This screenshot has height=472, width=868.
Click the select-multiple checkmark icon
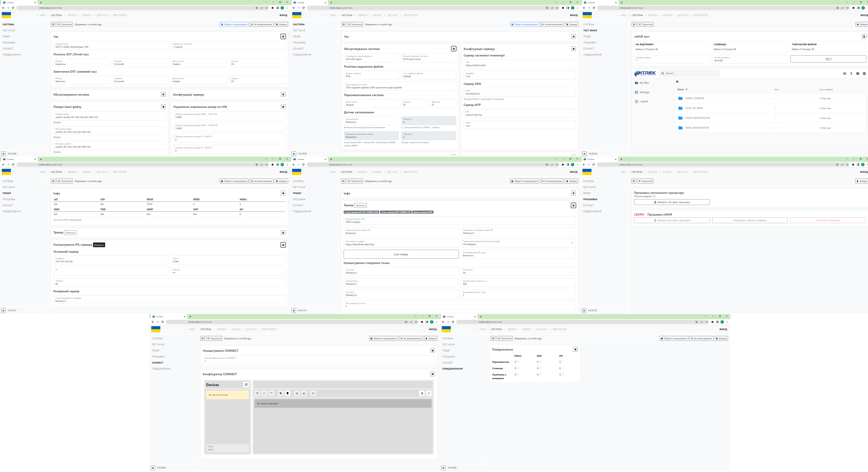click(864, 73)
